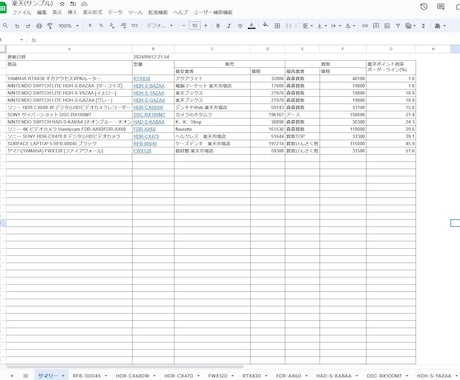Open the ファイル menu
This screenshot has height=380, width=460.
(22, 12)
